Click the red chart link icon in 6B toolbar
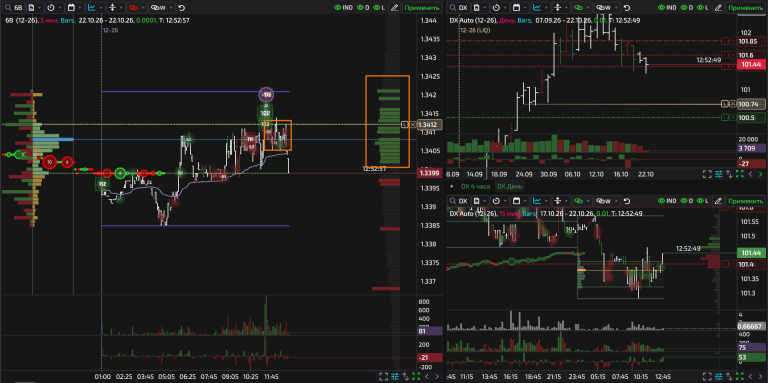 pyautogui.click(x=133, y=8)
